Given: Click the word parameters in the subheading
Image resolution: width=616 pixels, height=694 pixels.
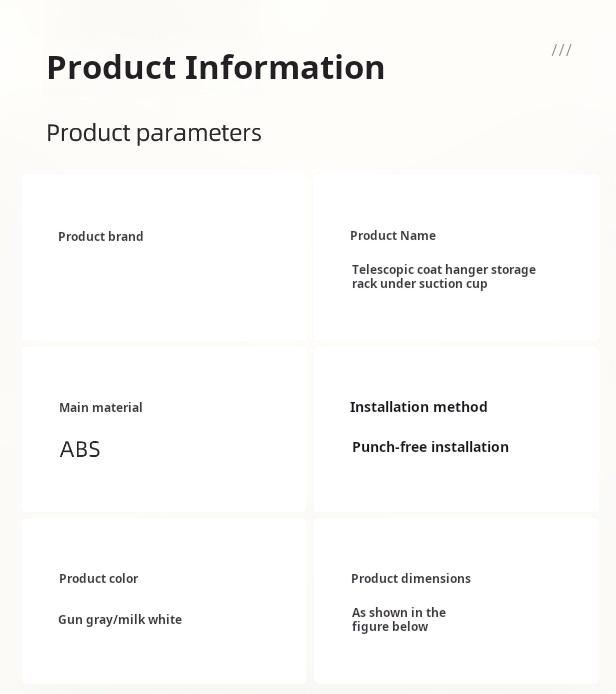Looking at the screenshot, I should 199,134.
